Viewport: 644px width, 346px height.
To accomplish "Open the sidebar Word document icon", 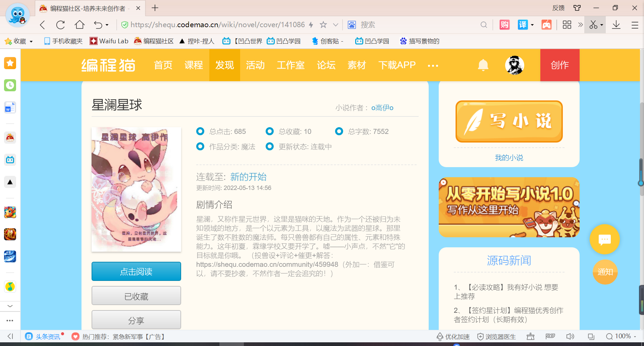I will coord(10,108).
